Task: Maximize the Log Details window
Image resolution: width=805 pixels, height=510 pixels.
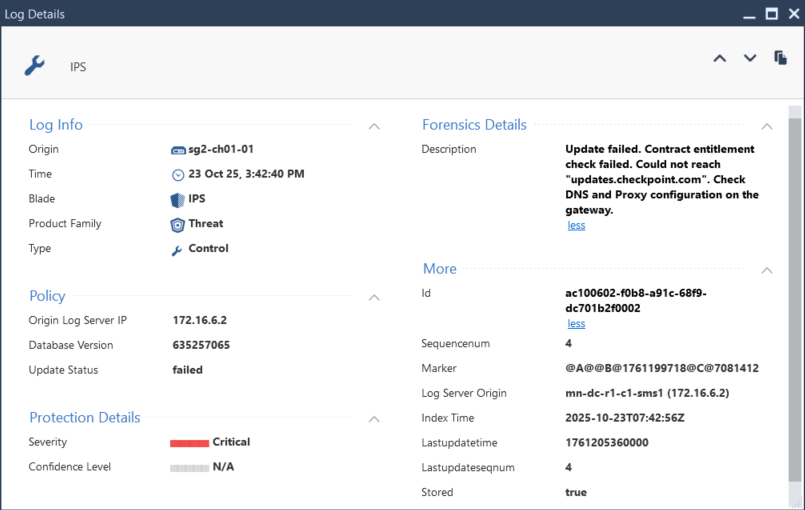Action: pyautogui.click(x=772, y=13)
